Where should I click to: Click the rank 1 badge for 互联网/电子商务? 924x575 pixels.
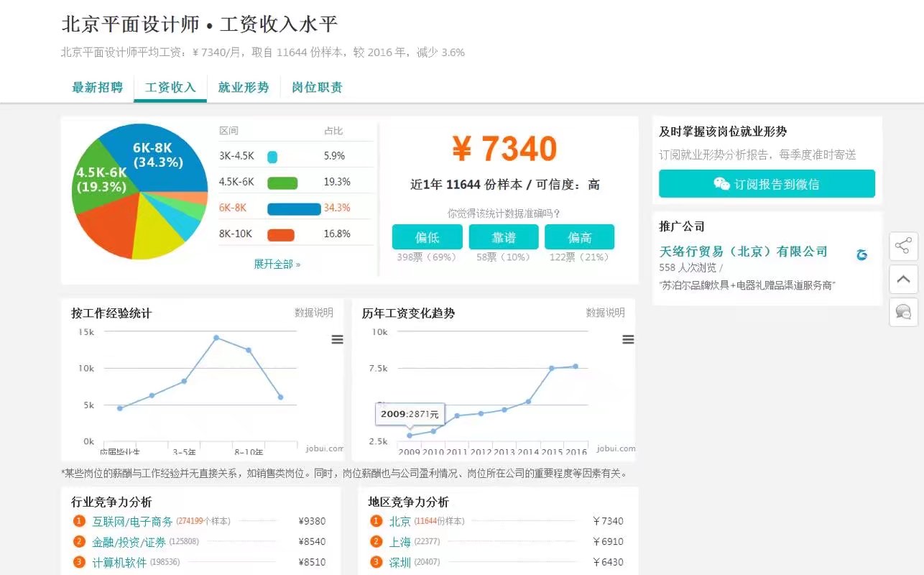[x=79, y=521]
